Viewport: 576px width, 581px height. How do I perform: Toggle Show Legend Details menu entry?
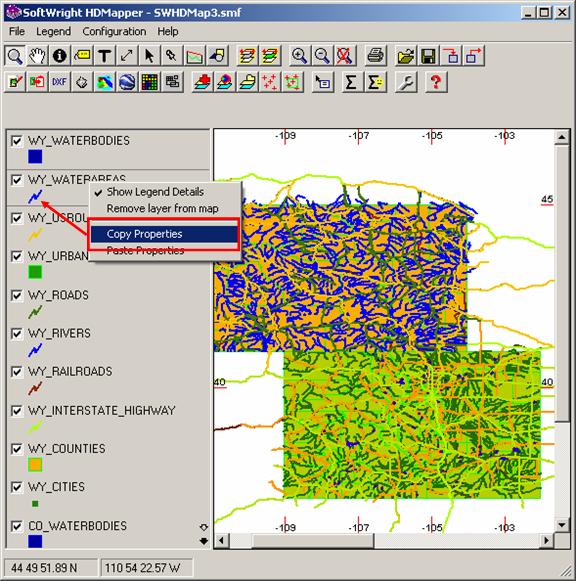tap(164, 192)
